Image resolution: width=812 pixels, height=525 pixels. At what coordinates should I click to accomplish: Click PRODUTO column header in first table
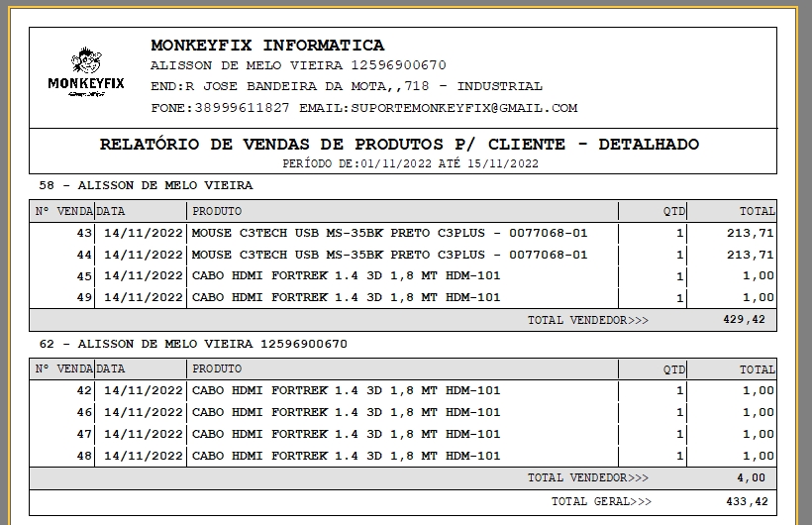click(217, 211)
